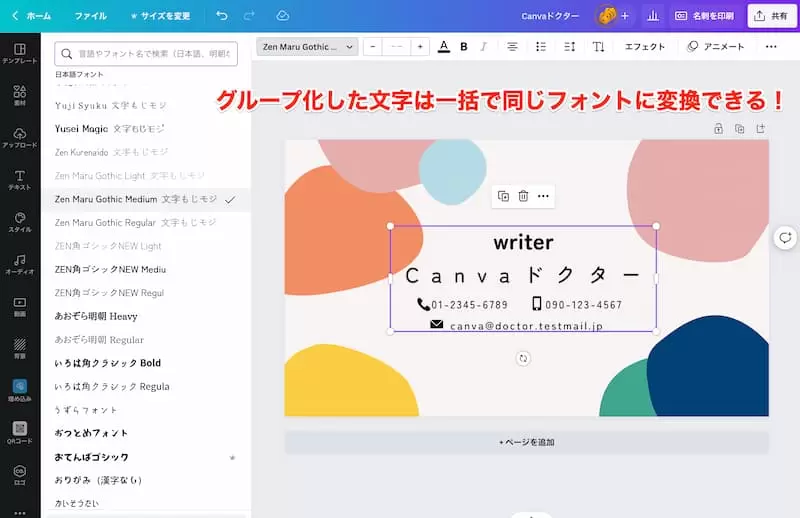The width and height of the screenshot is (800, 518).
Task: Click the 共有 share button
Action: point(771,16)
